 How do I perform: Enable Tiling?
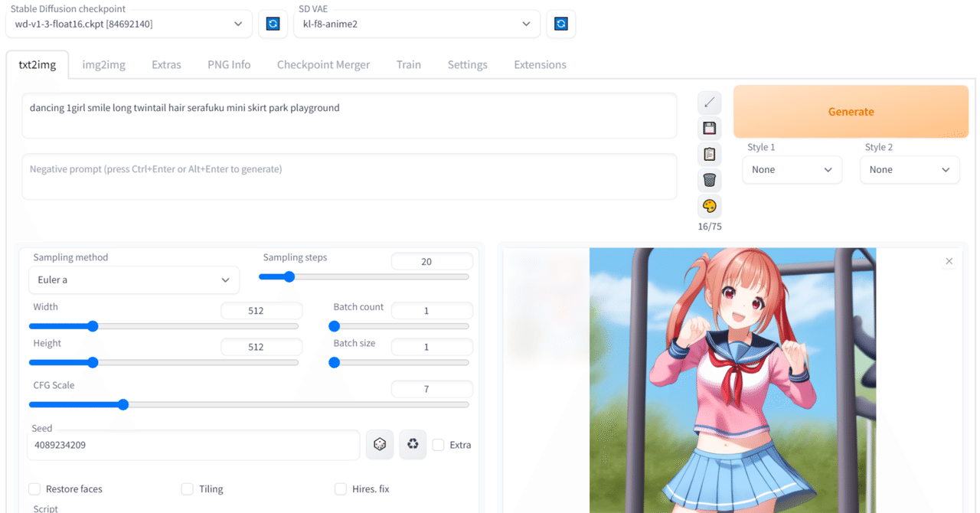pyautogui.click(x=187, y=488)
